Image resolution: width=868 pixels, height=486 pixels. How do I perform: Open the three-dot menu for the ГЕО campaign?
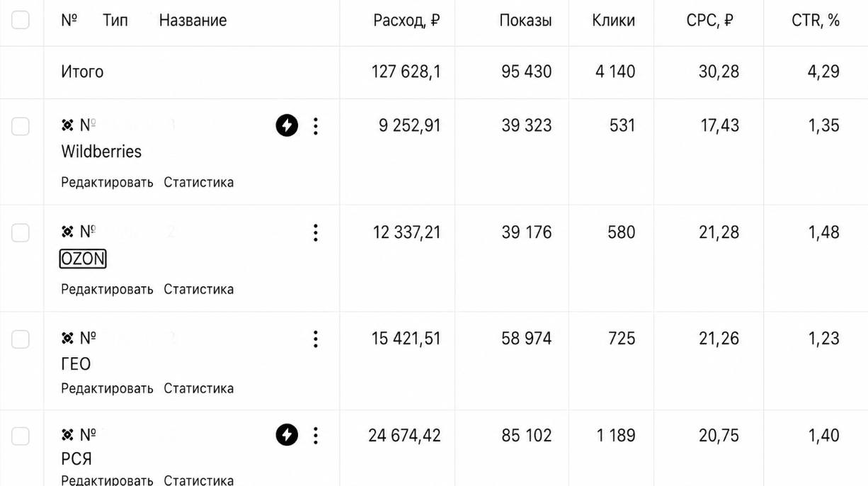click(316, 339)
